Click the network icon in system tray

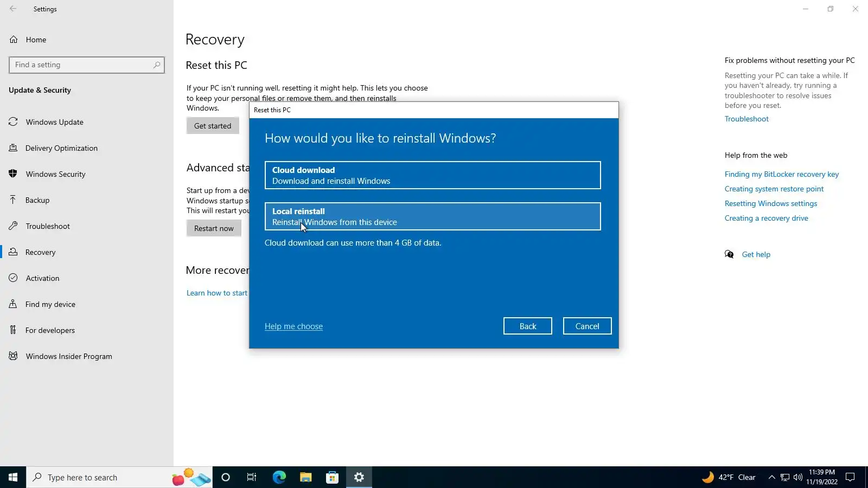pyautogui.click(x=785, y=477)
